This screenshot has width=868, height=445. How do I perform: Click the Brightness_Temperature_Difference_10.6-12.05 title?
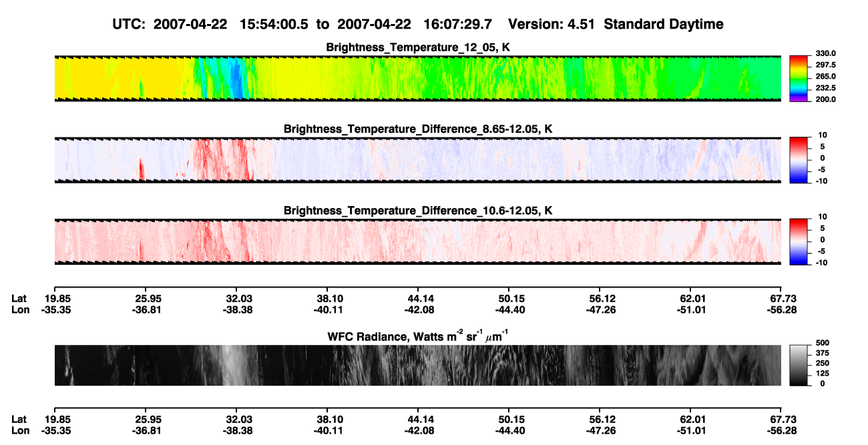418,211
